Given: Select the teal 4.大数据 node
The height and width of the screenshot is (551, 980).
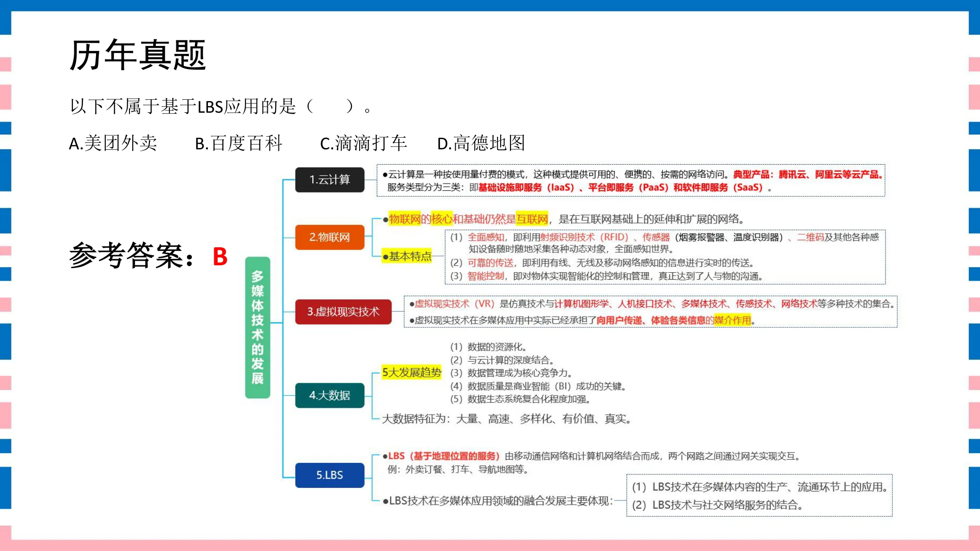Looking at the screenshot, I should click(329, 396).
